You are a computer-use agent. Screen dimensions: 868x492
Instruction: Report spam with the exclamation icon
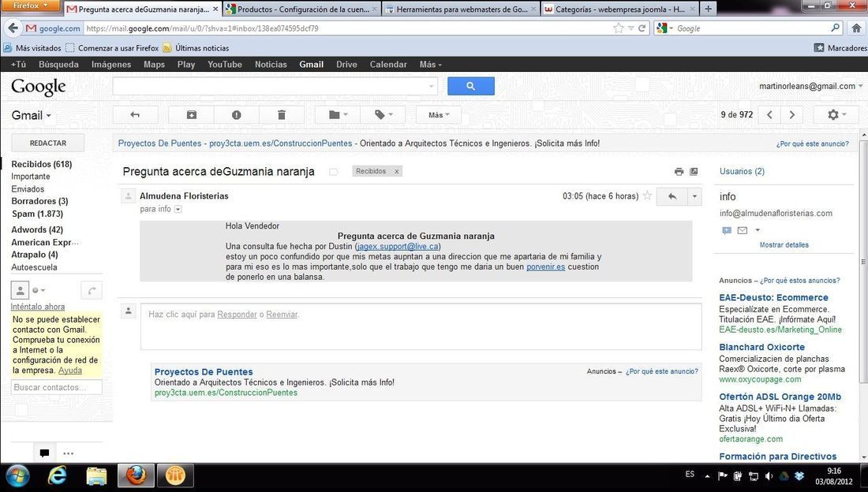click(237, 115)
